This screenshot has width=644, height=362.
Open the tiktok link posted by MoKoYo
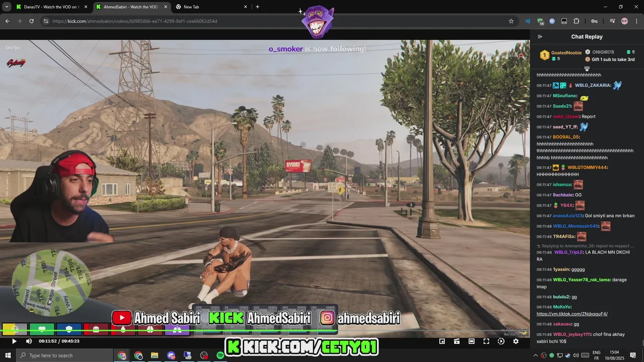(x=572, y=314)
